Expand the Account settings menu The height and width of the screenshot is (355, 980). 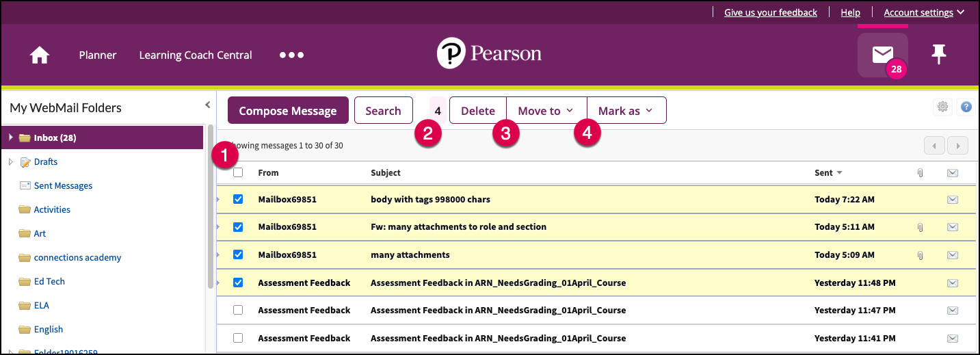click(923, 12)
